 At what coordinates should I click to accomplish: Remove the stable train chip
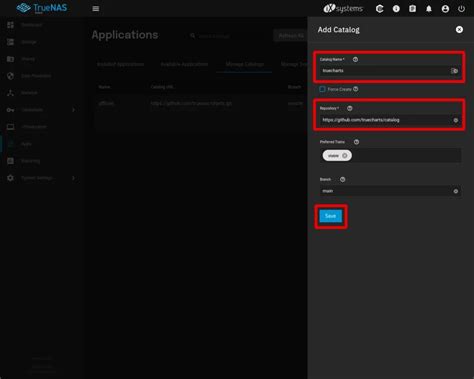tap(345, 156)
